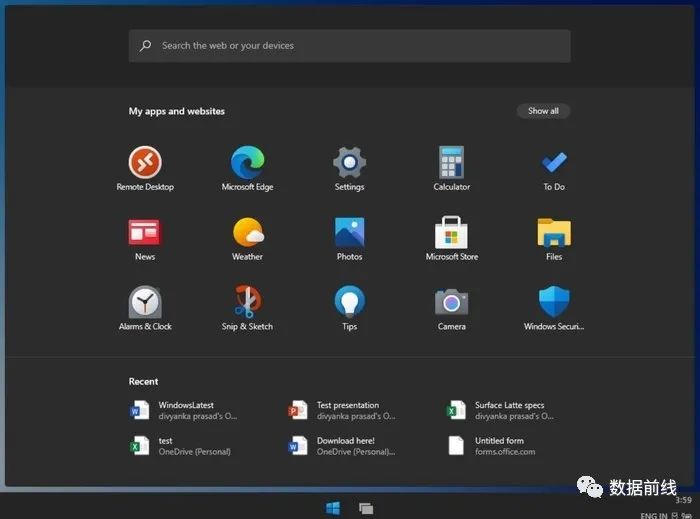Open Microsoft Store
Screen dimensions: 700x519
coord(452,239)
